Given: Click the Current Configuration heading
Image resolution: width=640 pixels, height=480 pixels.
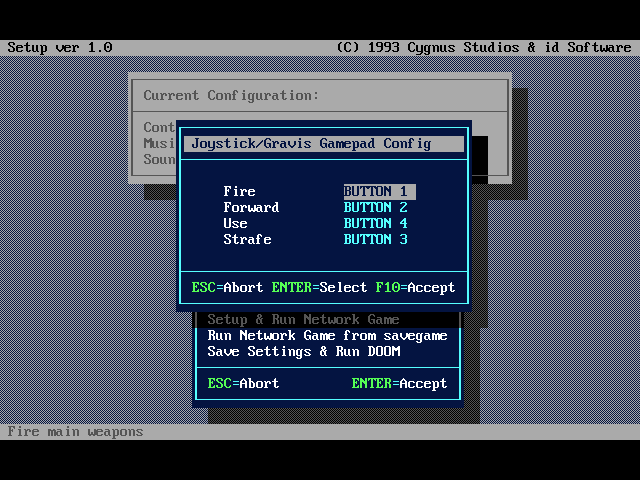Looking at the screenshot, I should pyautogui.click(x=231, y=96).
